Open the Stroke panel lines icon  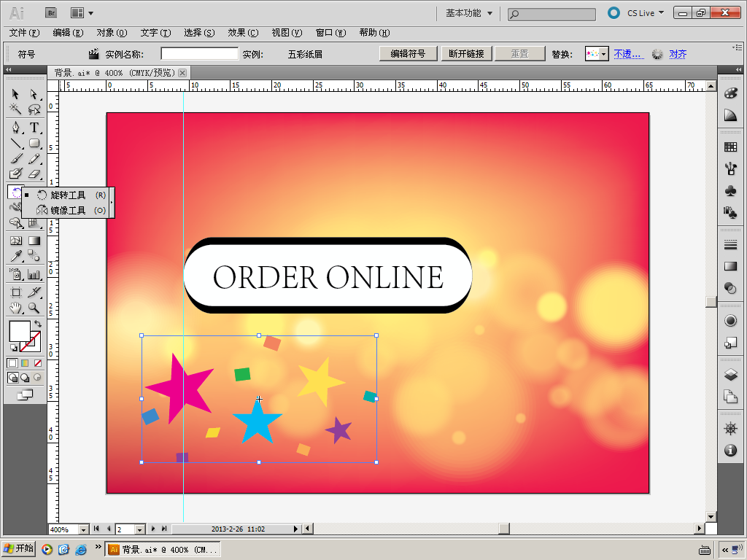click(x=730, y=245)
